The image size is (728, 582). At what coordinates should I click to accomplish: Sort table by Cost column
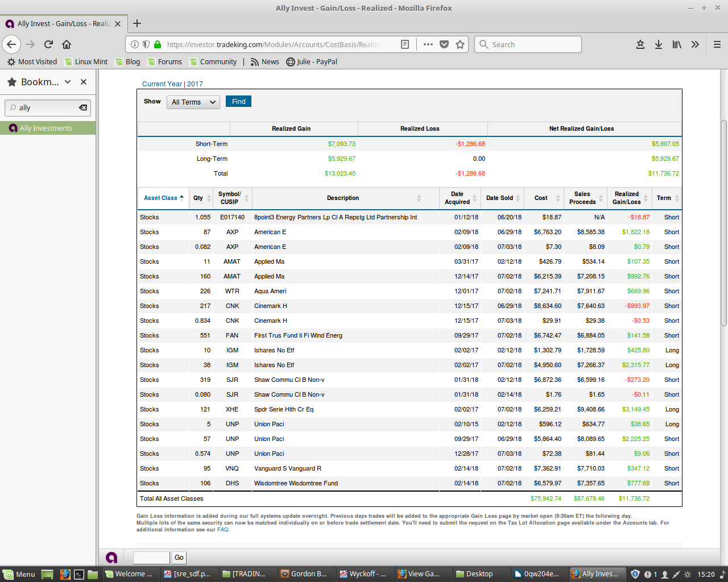[544, 198]
